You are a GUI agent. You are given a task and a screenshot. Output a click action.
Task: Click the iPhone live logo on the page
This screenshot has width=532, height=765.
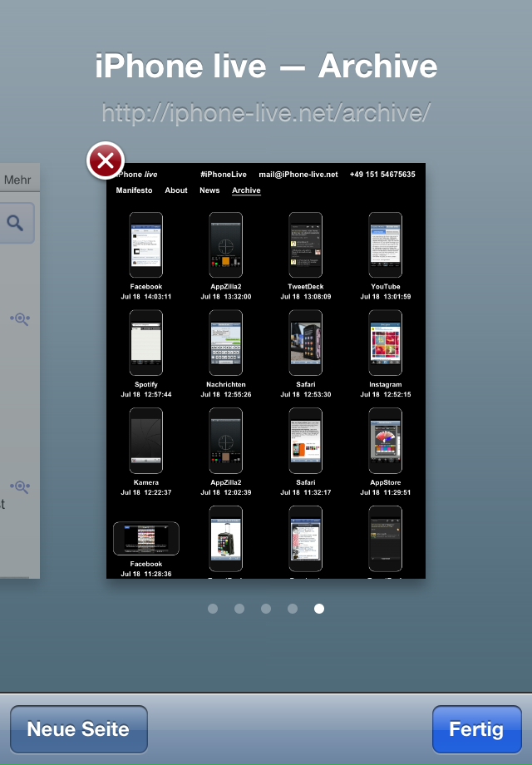[x=136, y=174]
